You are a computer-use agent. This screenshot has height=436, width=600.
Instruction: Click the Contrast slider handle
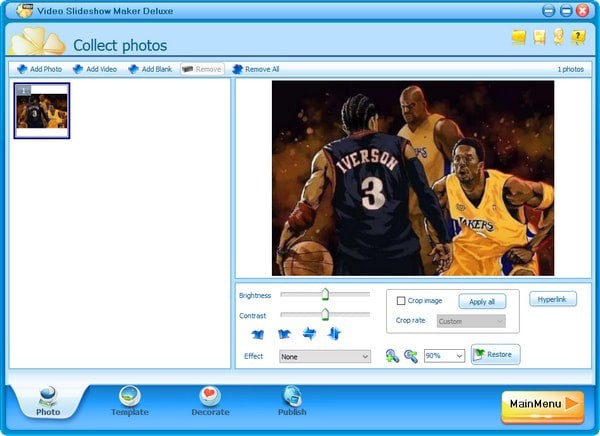325,314
